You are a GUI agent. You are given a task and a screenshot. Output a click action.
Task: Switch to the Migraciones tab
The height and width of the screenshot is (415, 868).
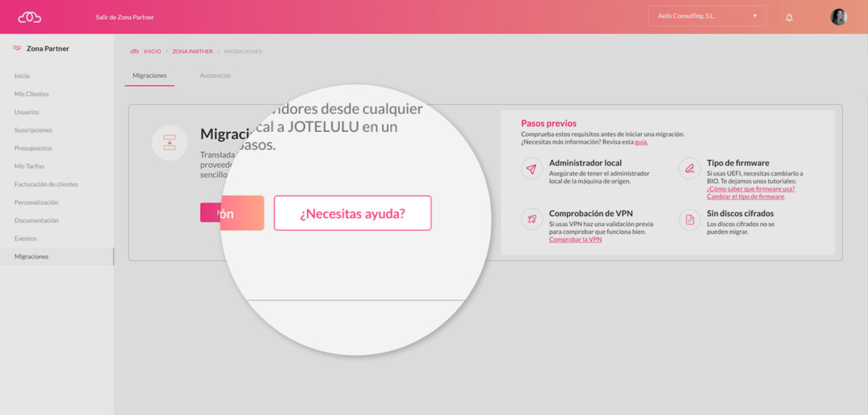tap(149, 76)
